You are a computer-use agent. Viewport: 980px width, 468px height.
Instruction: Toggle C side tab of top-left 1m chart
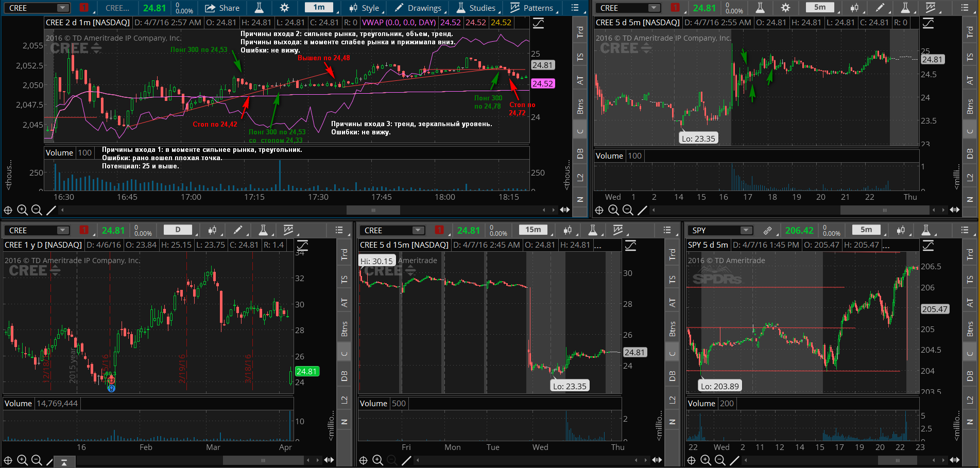580,130
